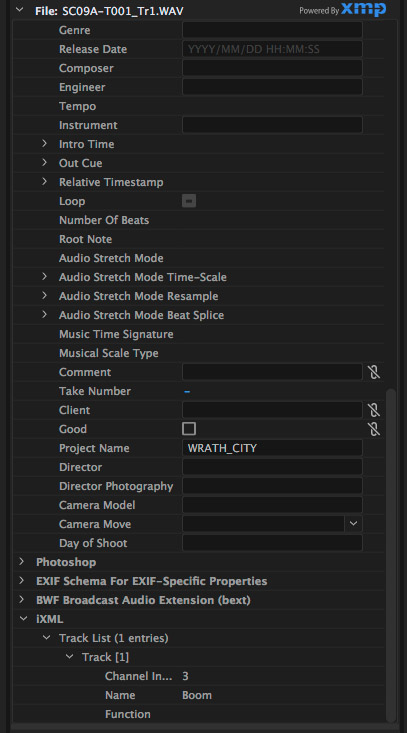Viewport: 407px width, 733px height.
Task: Collapse the Track List entries
Action: tap(46, 638)
